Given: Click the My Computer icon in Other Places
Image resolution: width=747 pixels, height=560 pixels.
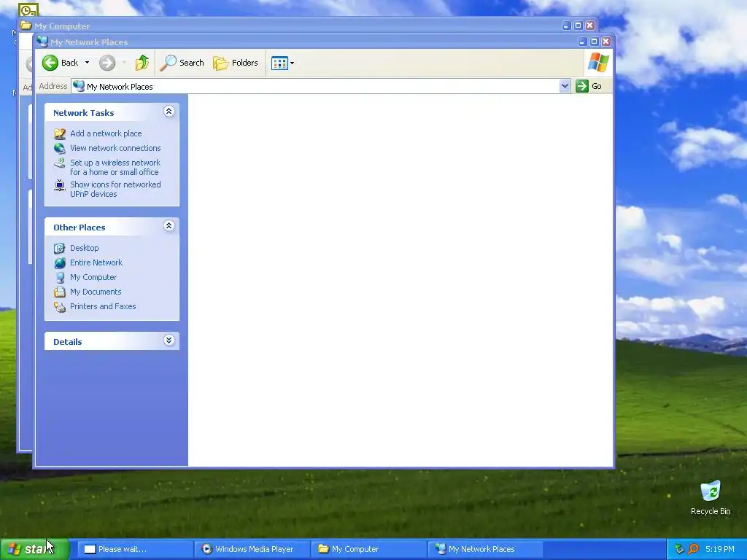Looking at the screenshot, I should [x=60, y=277].
